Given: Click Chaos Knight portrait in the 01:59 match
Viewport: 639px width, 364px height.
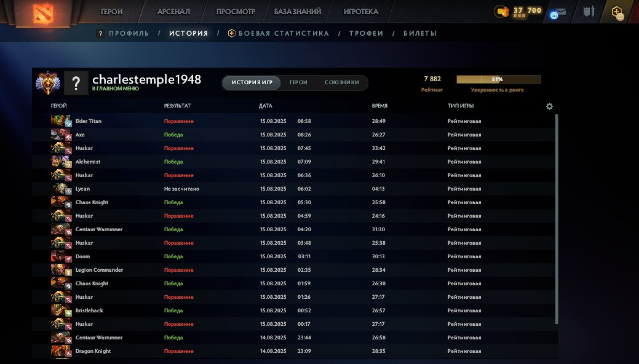Looking at the screenshot, I should tap(61, 283).
